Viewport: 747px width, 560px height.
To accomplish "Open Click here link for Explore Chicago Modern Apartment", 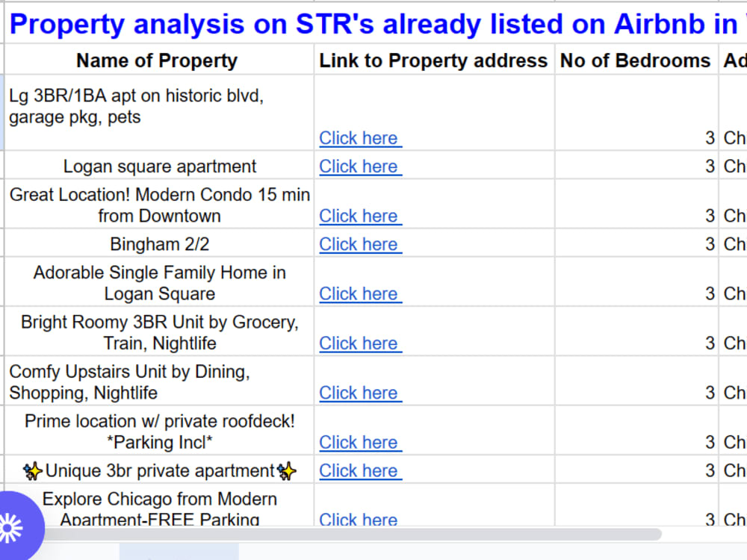I will [x=360, y=519].
